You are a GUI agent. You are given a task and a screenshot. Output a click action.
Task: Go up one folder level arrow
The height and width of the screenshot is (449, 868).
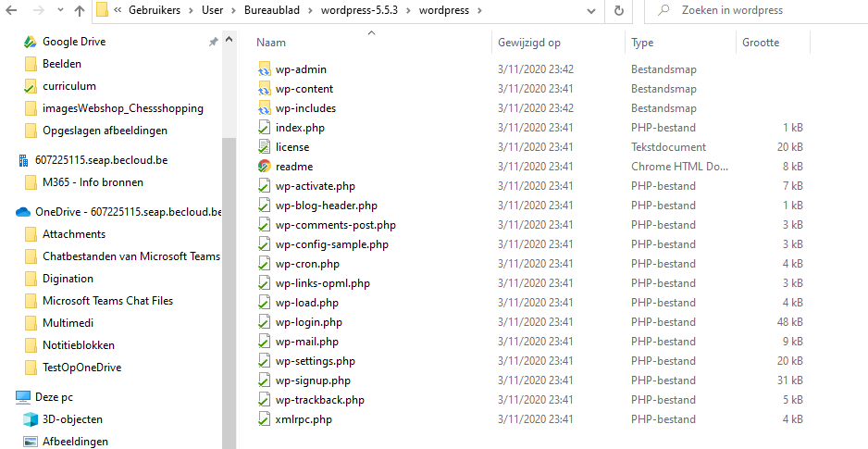[80, 10]
